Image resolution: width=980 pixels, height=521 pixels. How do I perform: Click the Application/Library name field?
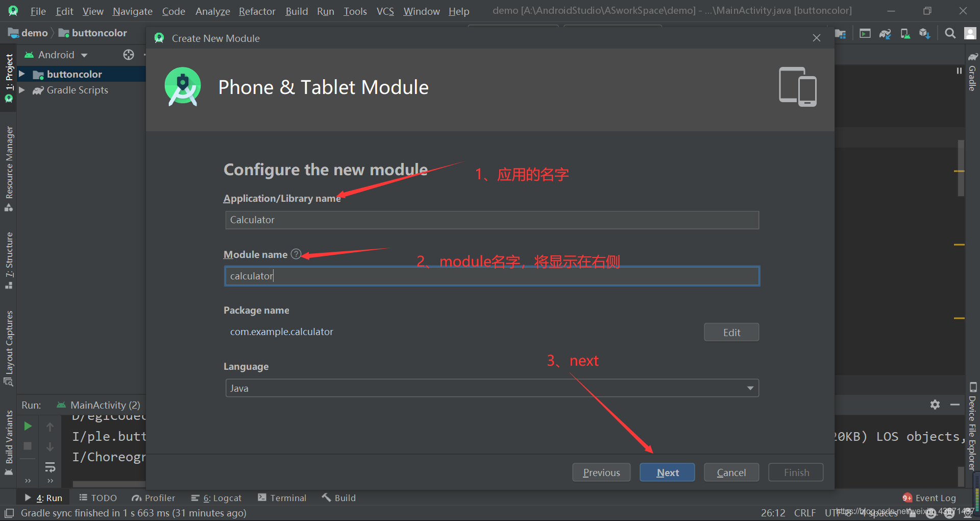point(492,220)
